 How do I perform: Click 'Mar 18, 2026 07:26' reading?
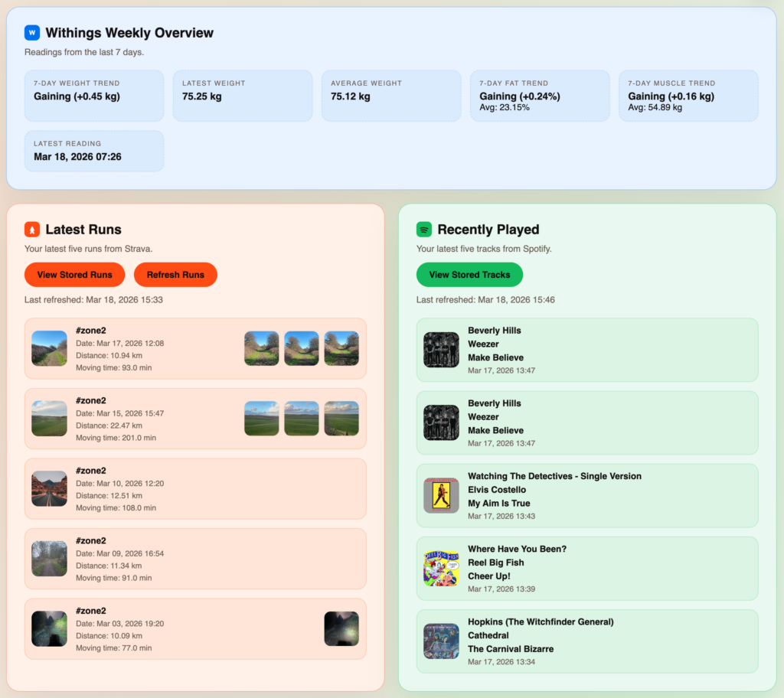(77, 157)
